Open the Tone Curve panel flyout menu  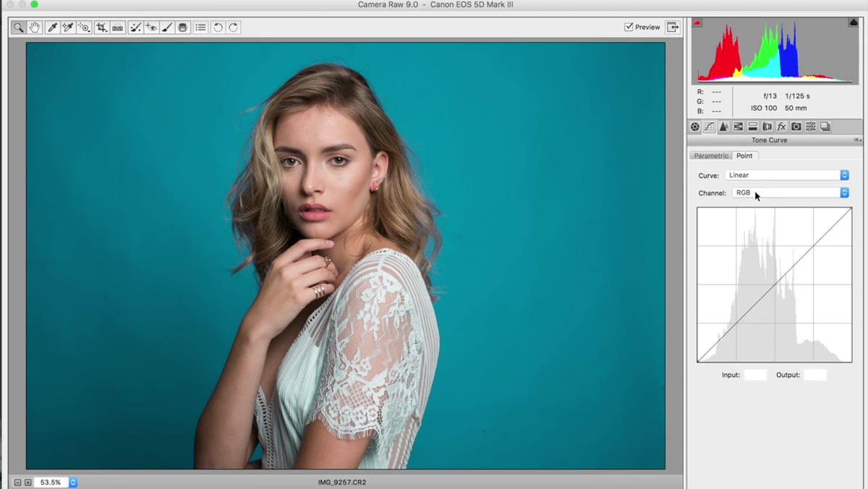857,140
